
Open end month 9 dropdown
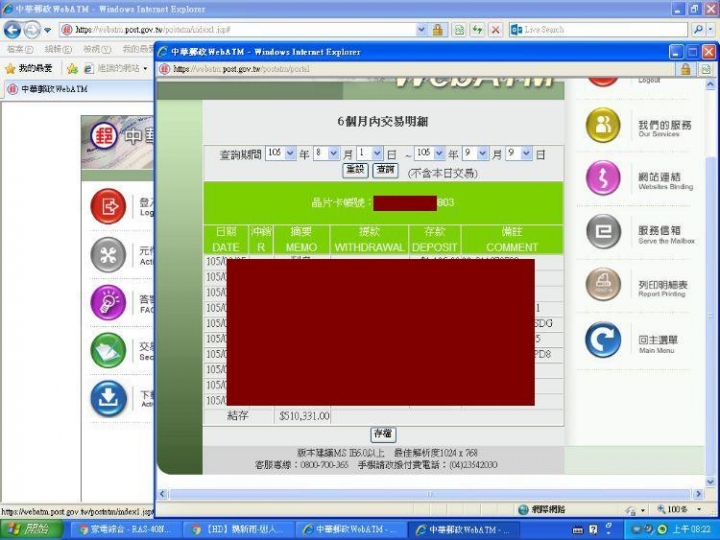pyautogui.click(x=483, y=153)
